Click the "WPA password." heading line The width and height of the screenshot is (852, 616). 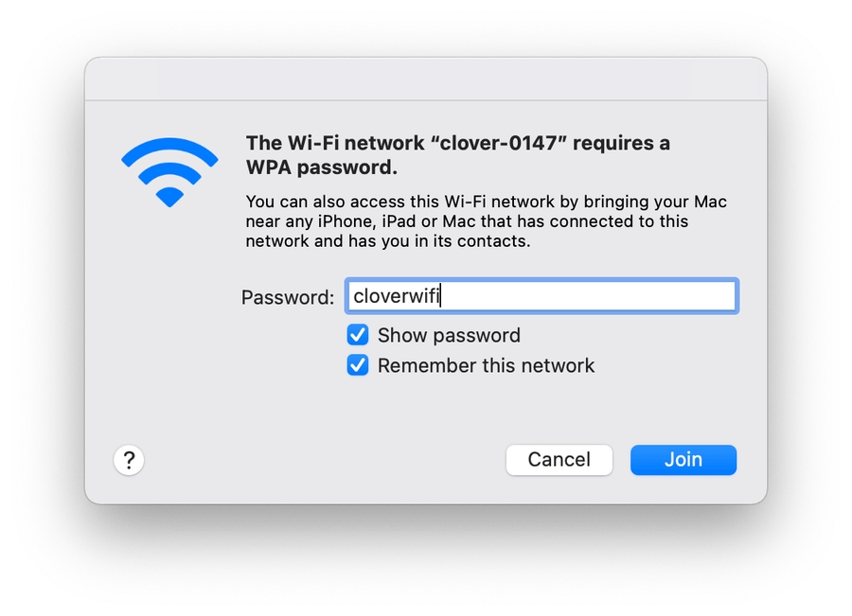[x=322, y=168]
